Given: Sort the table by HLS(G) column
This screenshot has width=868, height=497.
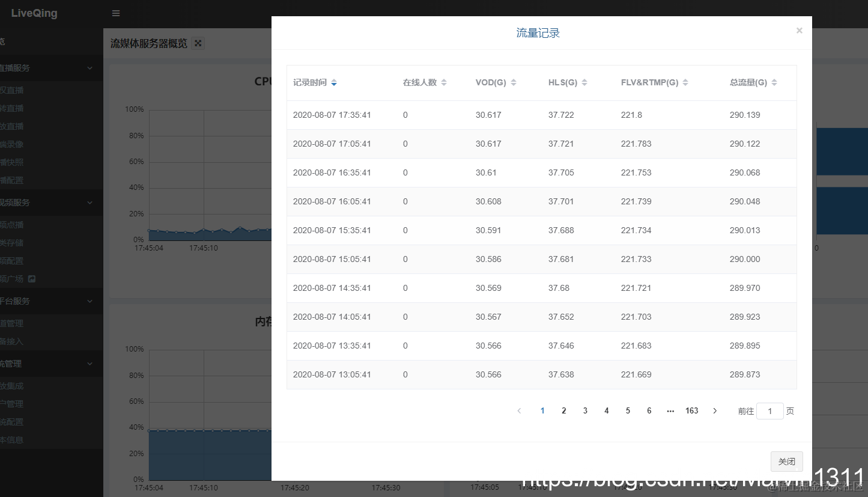Looking at the screenshot, I should point(584,83).
